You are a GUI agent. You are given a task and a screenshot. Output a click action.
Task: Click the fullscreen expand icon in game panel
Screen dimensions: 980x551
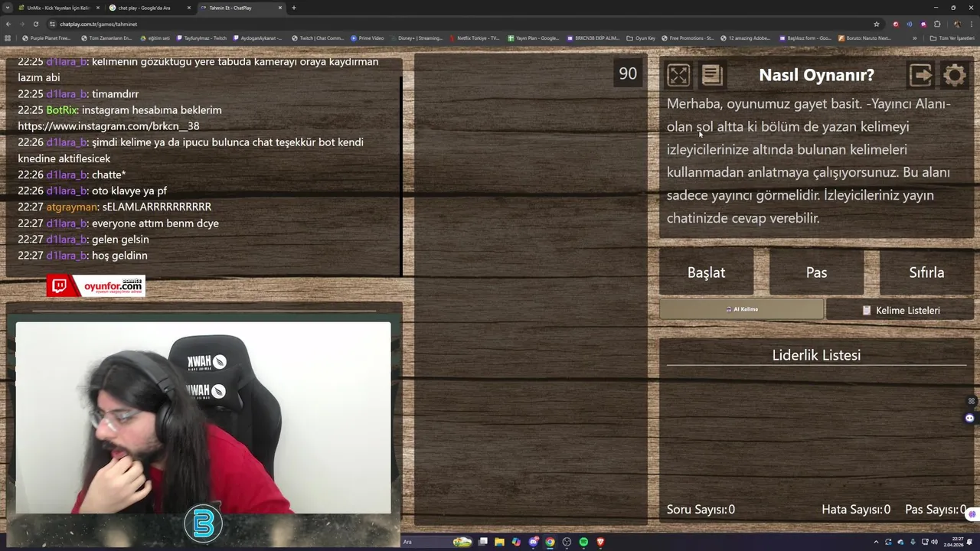[x=678, y=75]
